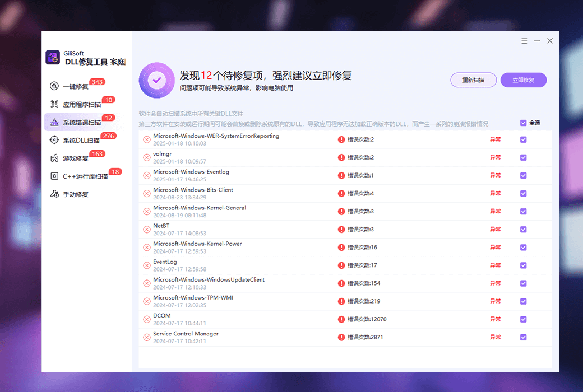This screenshot has height=392, width=583.
Task: Uncheck the WindowsUpdateClient row checkbox
Action: pyautogui.click(x=524, y=283)
